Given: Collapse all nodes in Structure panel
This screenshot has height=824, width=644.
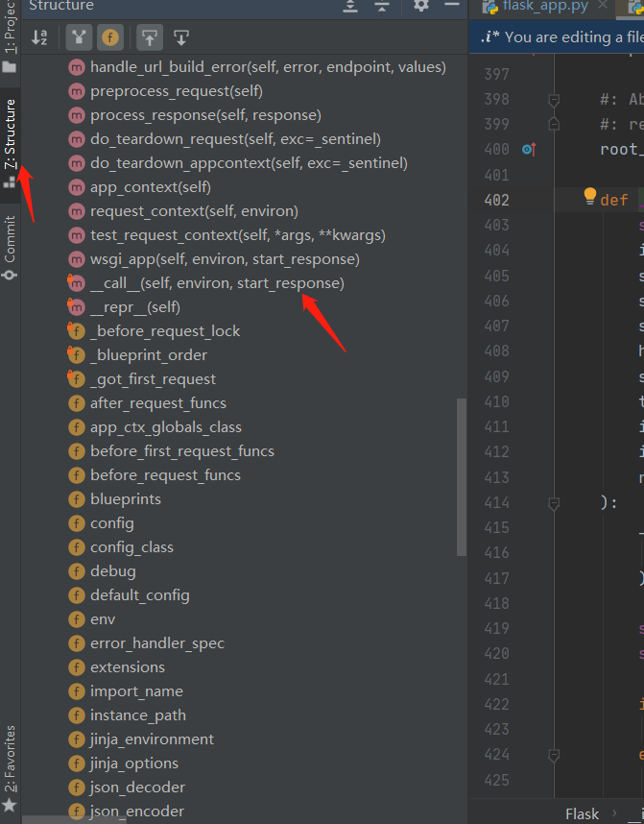Looking at the screenshot, I should pos(382,7).
